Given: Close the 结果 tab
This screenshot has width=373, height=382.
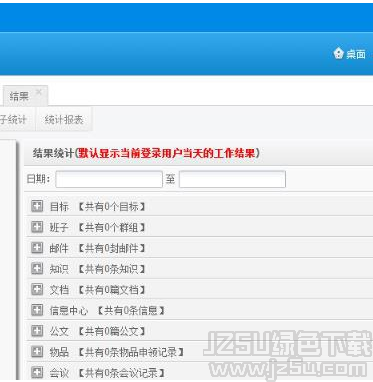Looking at the screenshot, I should point(39,91).
